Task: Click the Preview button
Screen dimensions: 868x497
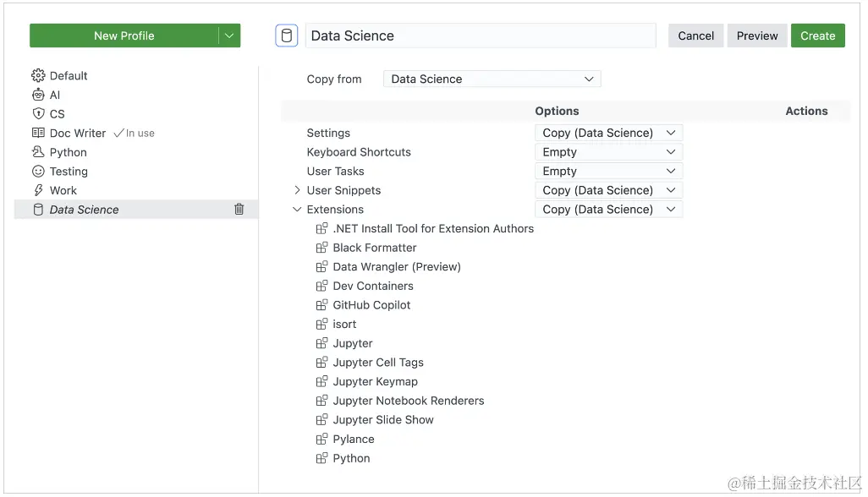Action: pyautogui.click(x=756, y=35)
